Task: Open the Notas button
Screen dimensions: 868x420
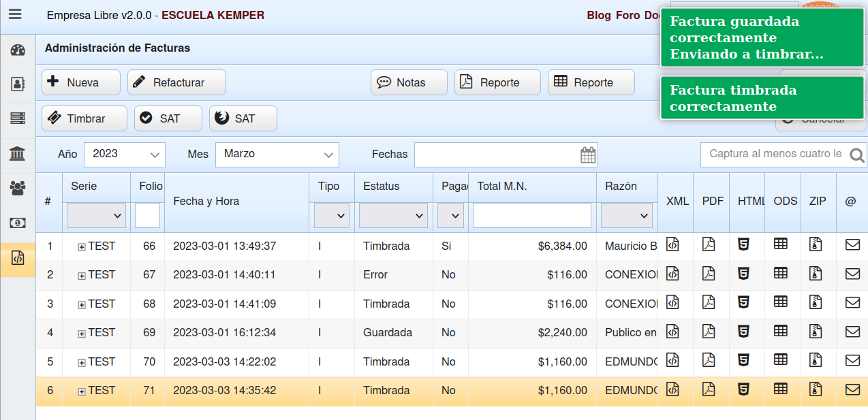Action: pyautogui.click(x=409, y=82)
